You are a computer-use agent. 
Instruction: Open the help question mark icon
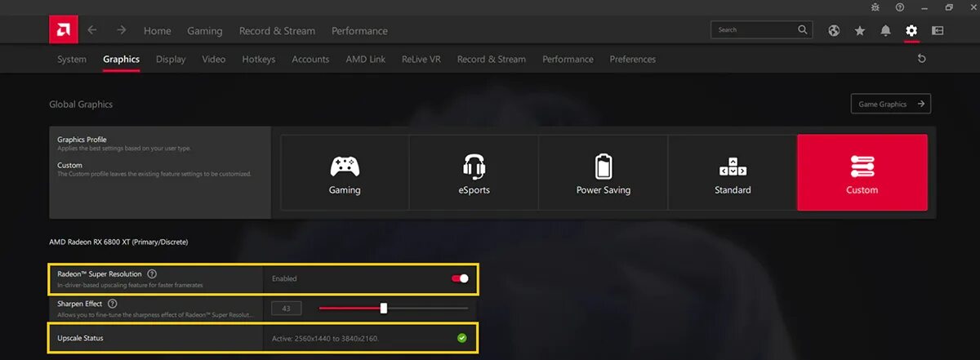900,7
